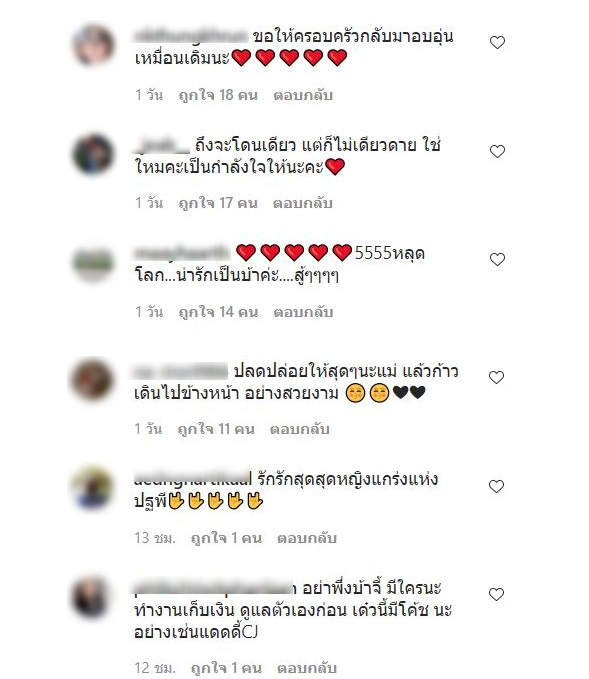Open likes list for ถูกใจ 14 คน
Image resolution: width=589 pixels, height=679 pixels.
coord(218,312)
